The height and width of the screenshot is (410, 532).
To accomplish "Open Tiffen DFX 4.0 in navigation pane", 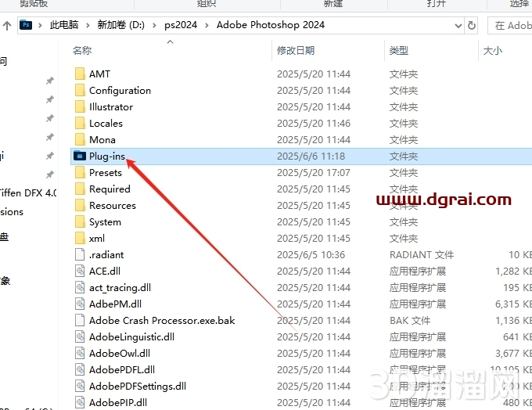I will 28,192.
